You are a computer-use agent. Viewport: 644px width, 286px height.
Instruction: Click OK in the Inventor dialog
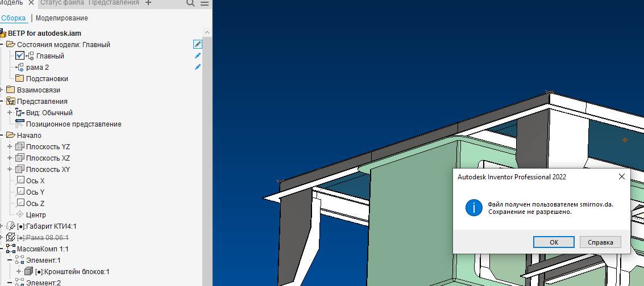[554, 242]
